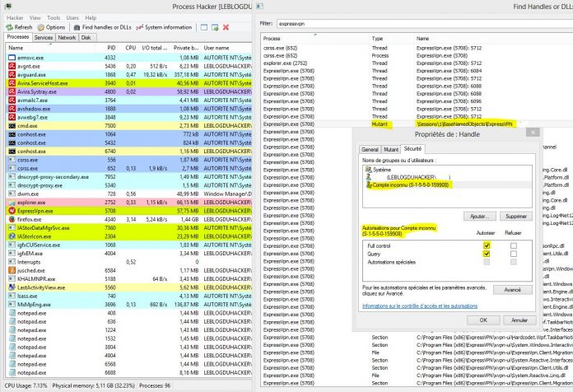Image resolution: width=573 pixels, height=392 pixels.
Task: Select the lsass.exe process row
Action: pyautogui.click(x=129, y=296)
